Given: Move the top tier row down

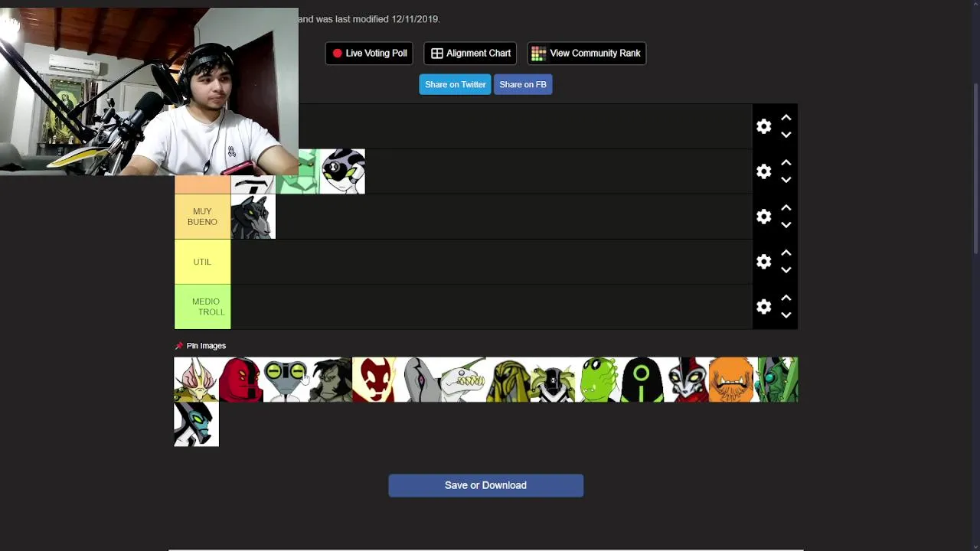Looking at the screenshot, I should pos(786,135).
